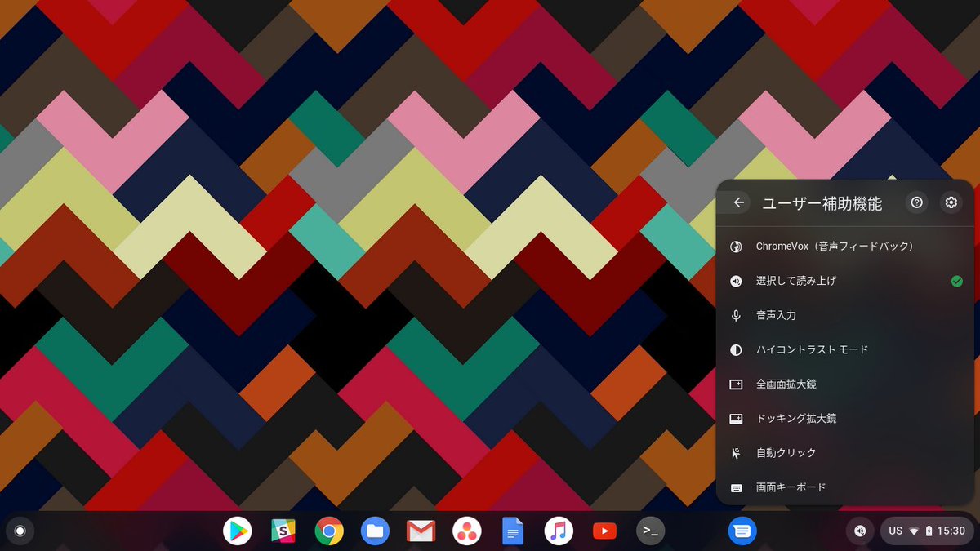Open the Asana app icon
This screenshot has height=551, width=980.
coord(466,531)
